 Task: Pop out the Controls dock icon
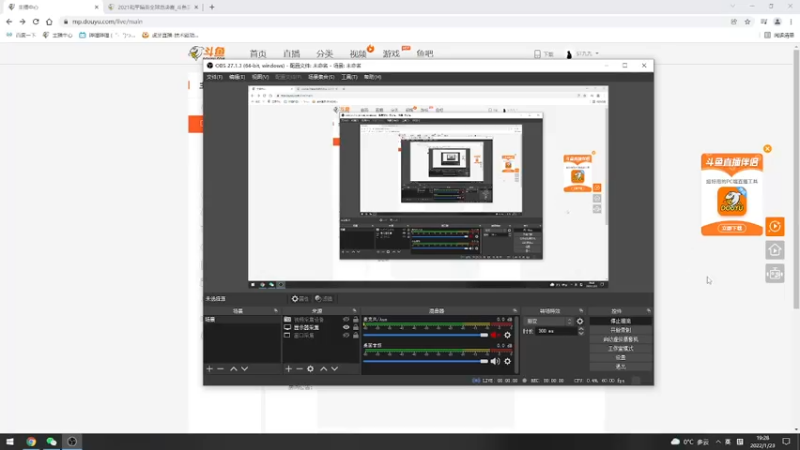click(x=648, y=311)
